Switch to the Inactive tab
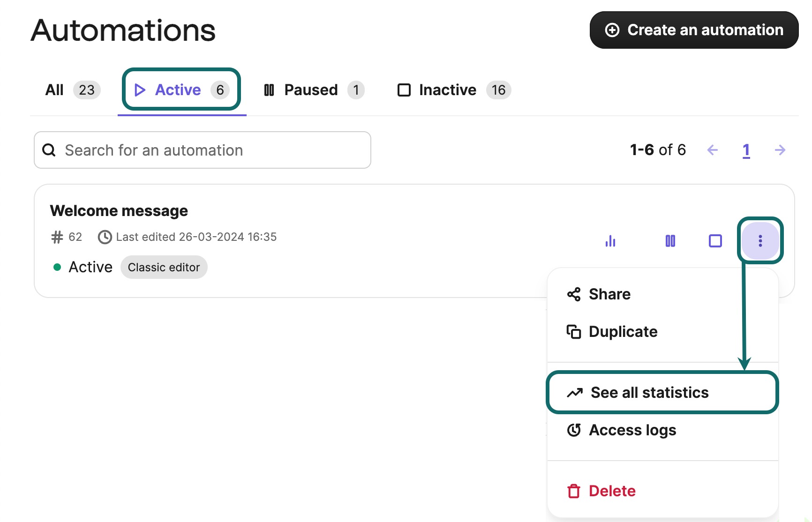 454,90
